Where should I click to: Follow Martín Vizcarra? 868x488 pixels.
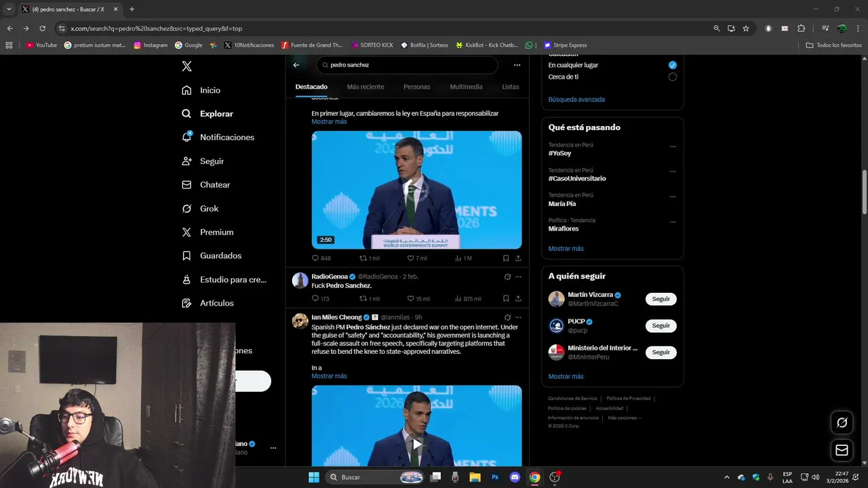pyautogui.click(x=660, y=299)
